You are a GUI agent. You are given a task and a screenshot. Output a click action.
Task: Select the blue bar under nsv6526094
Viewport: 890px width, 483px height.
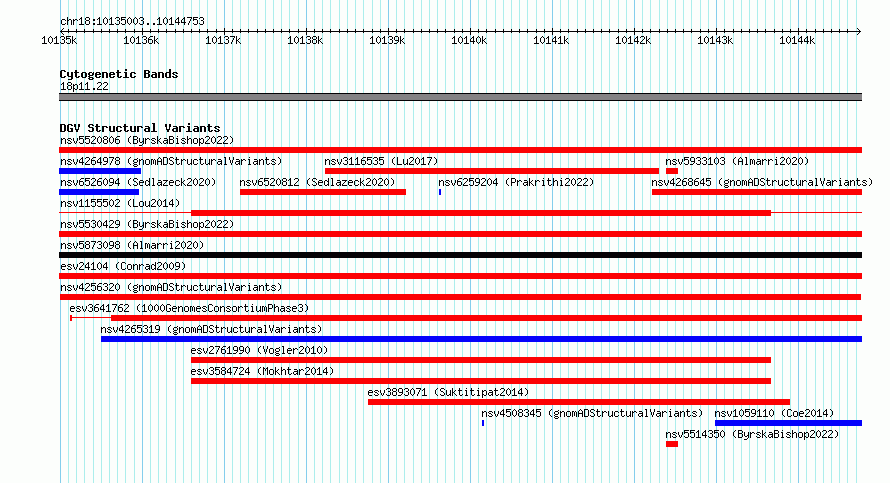tap(99, 192)
